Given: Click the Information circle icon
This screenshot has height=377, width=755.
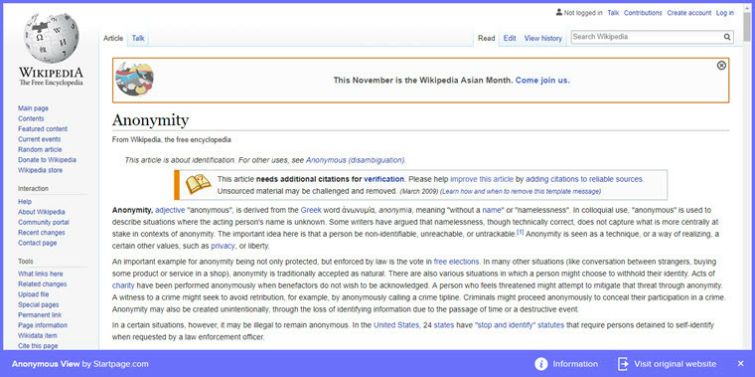Looking at the screenshot, I should [x=541, y=364].
